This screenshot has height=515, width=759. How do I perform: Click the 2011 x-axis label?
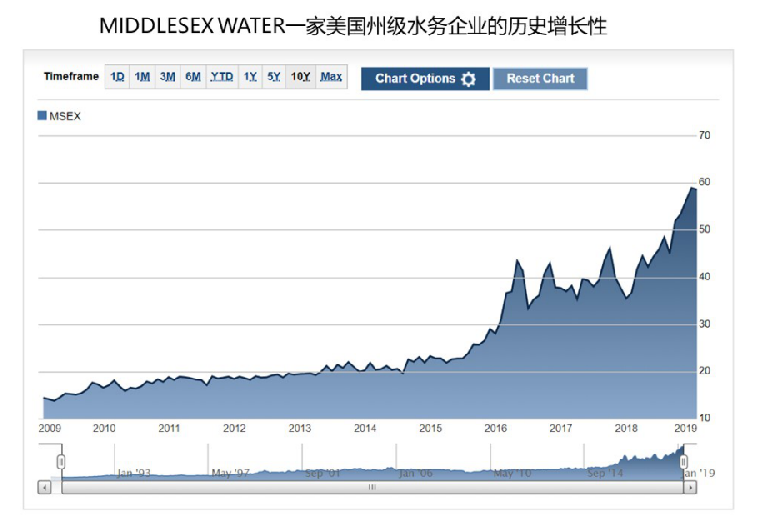pyautogui.click(x=169, y=428)
